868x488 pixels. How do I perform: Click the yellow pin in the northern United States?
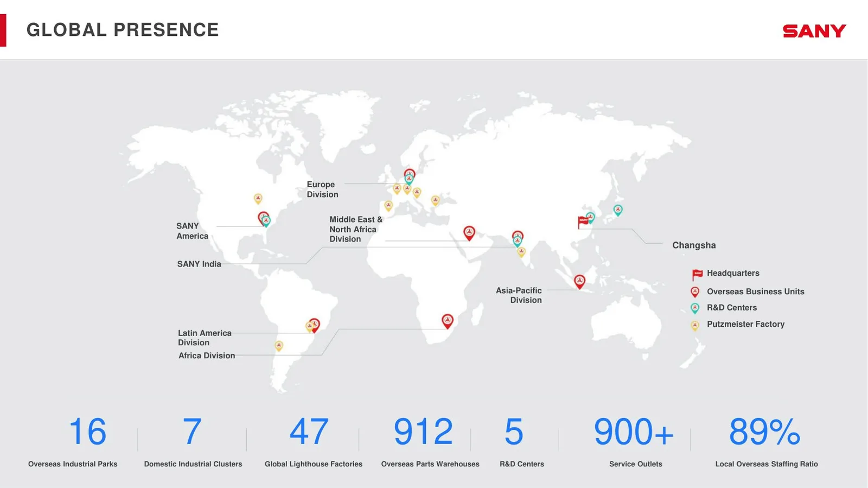pos(258,199)
